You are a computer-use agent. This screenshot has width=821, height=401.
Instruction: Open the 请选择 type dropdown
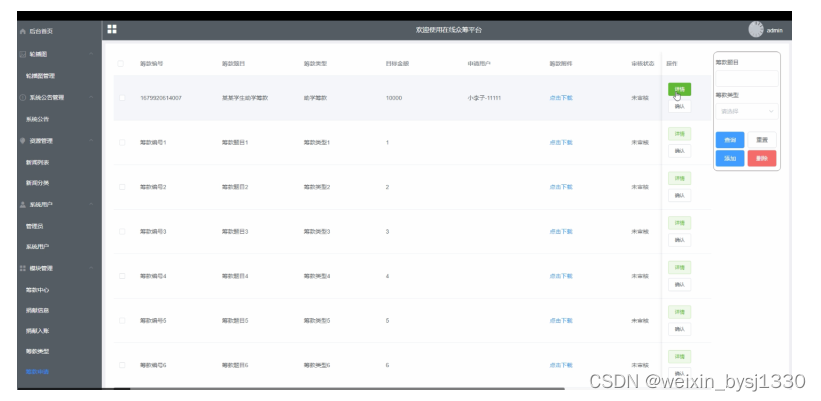pyautogui.click(x=747, y=112)
